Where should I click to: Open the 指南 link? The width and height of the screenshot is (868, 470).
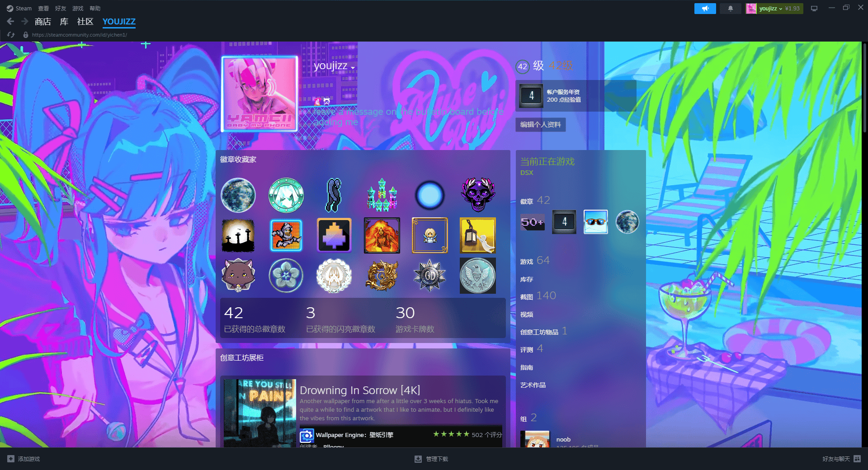(527, 367)
